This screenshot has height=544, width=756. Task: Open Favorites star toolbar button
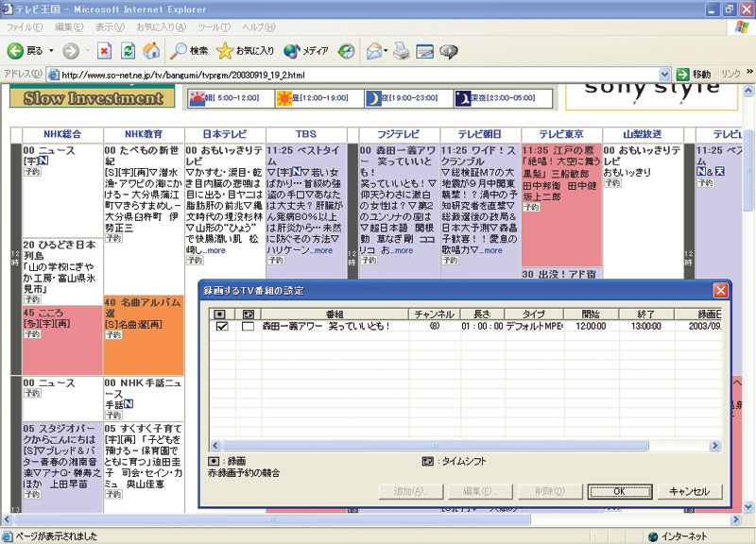245,51
